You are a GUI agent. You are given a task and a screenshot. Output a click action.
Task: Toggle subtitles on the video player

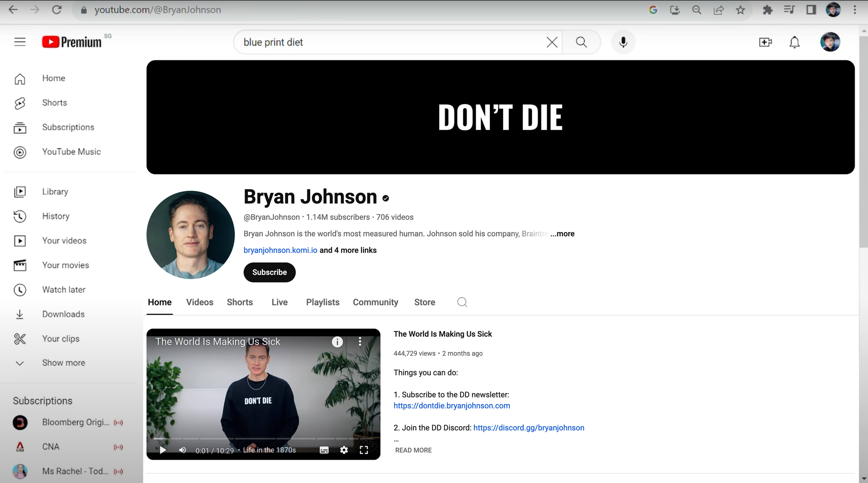point(324,450)
